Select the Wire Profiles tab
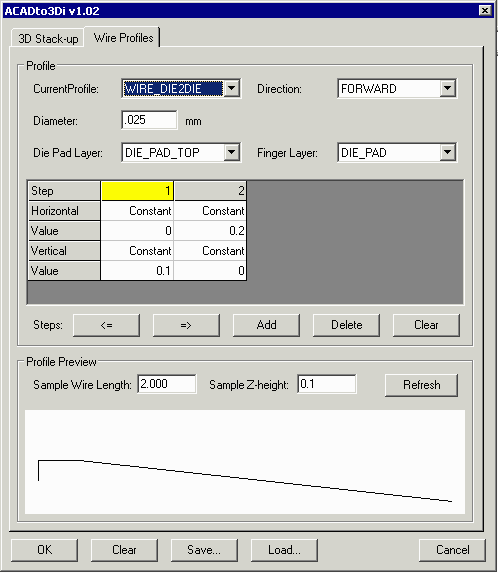Image resolution: width=498 pixels, height=573 pixels. click(123, 37)
